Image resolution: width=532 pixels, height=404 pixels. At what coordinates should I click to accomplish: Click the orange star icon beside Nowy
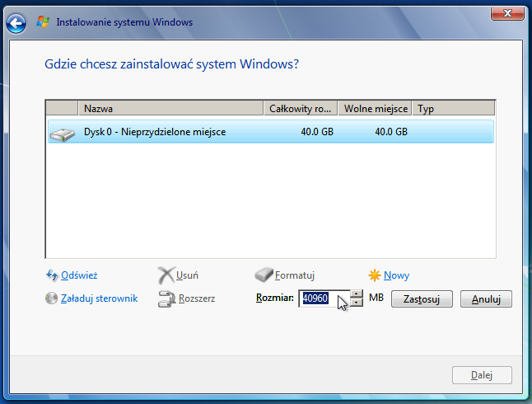pos(375,275)
